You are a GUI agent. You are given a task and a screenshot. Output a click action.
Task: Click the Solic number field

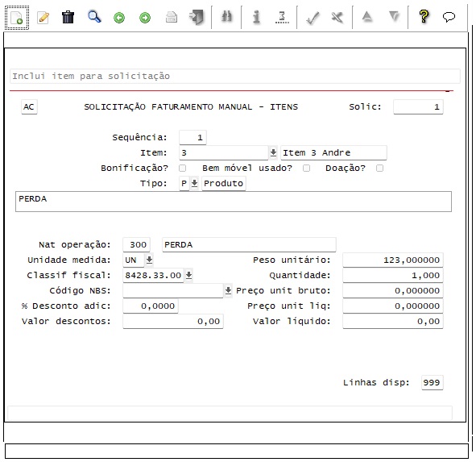(x=418, y=107)
